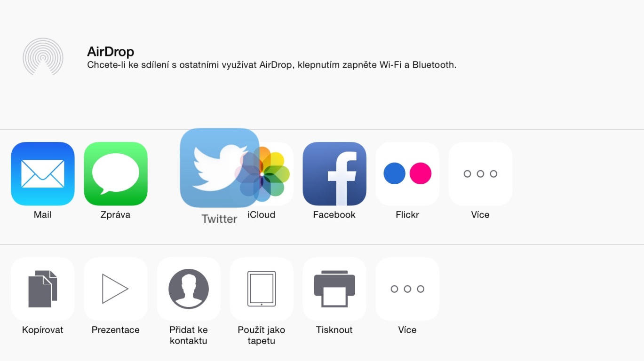Open the green Zpráva message icon
The width and height of the screenshot is (644, 361).
[116, 174]
